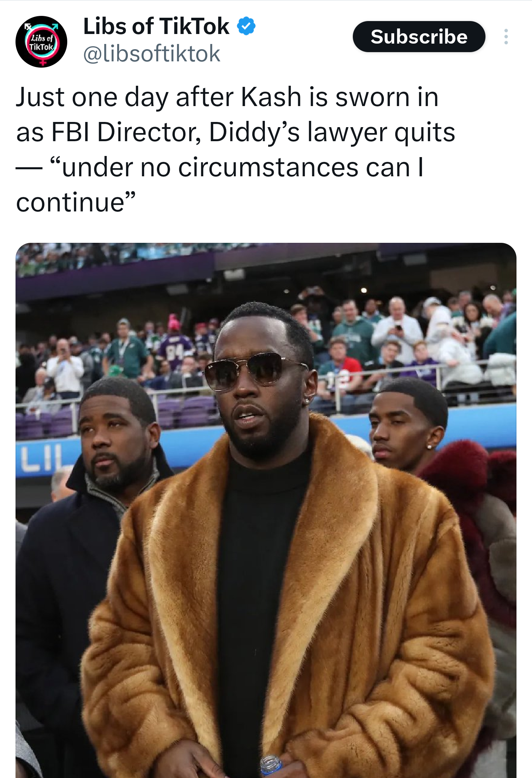The height and width of the screenshot is (778, 532).
Task: Tap the "LIL" sign on the blue banner
Action: pos(41,458)
